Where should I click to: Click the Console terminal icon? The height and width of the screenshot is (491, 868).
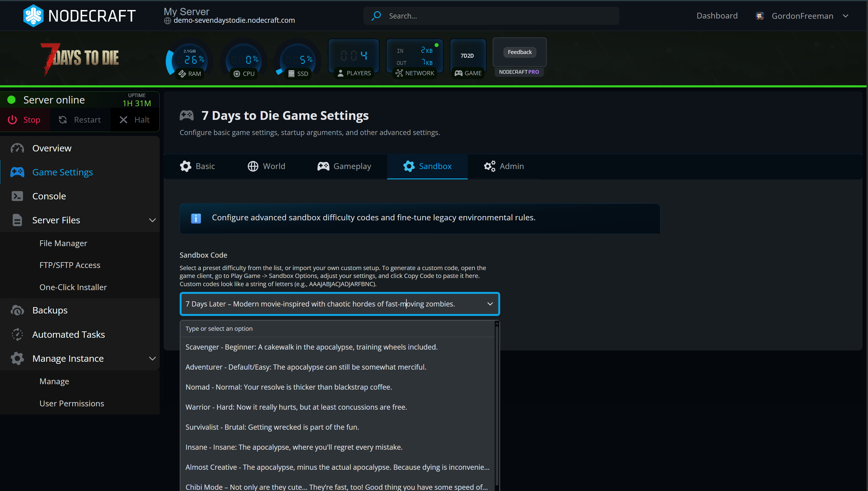point(17,196)
